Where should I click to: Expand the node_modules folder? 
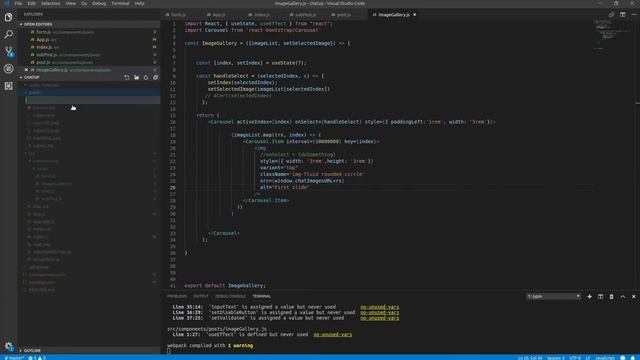coord(43,85)
